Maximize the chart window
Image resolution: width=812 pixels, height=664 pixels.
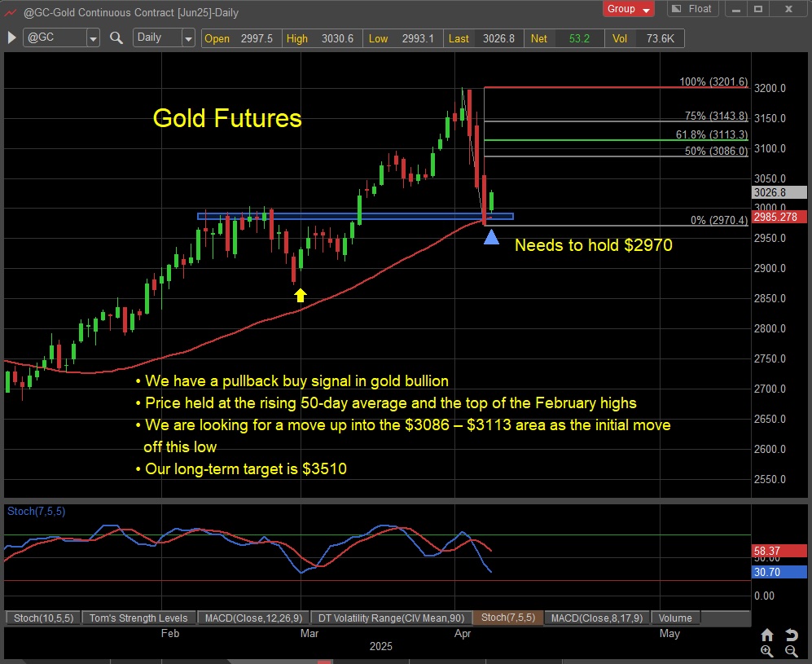758,9
